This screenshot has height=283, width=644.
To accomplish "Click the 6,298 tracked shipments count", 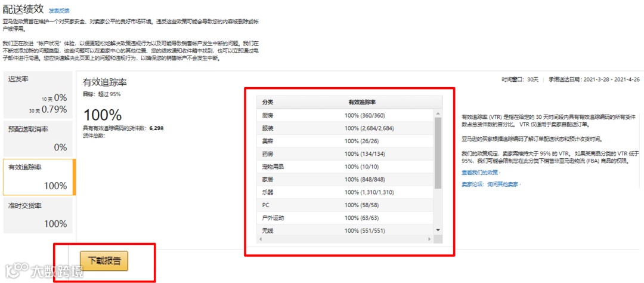I will pyautogui.click(x=156, y=128).
